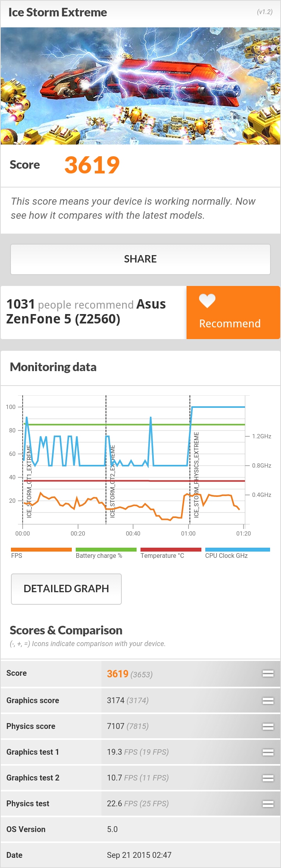The image size is (281, 868).
Task: Open the Graphics test 2 row
Action: (x=140, y=778)
